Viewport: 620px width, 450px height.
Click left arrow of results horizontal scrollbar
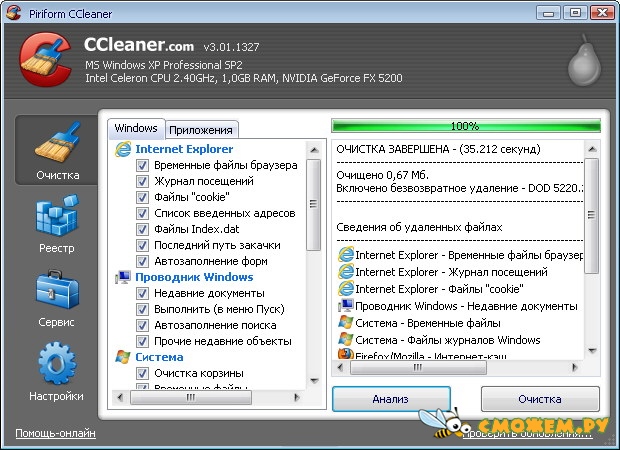point(340,368)
